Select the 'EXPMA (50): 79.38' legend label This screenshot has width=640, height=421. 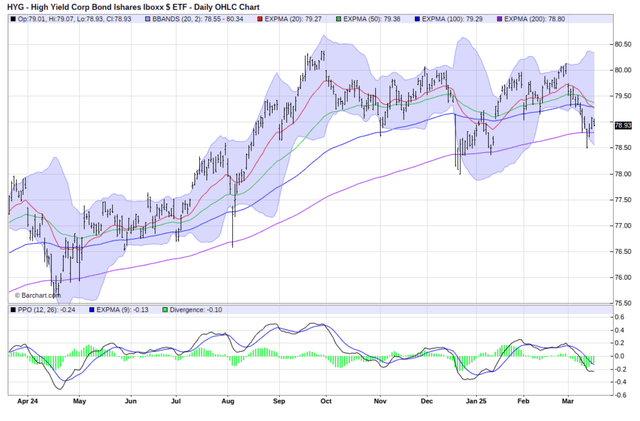click(x=372, y=19)
